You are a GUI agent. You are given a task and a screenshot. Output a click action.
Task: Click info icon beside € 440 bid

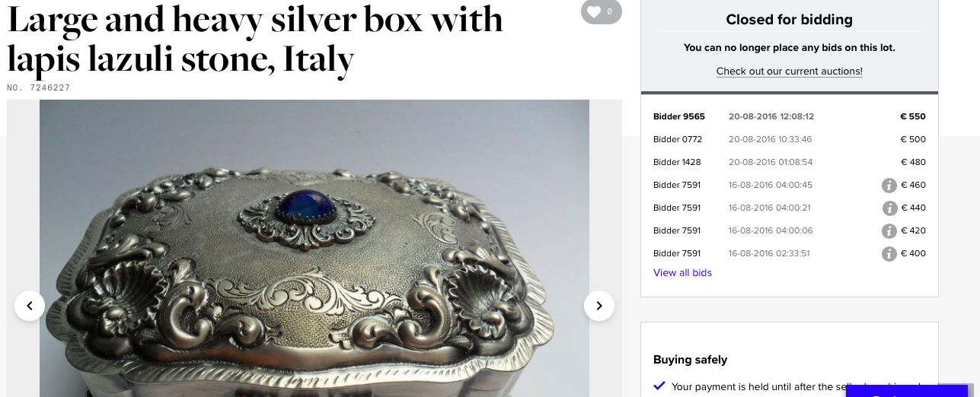889,208
